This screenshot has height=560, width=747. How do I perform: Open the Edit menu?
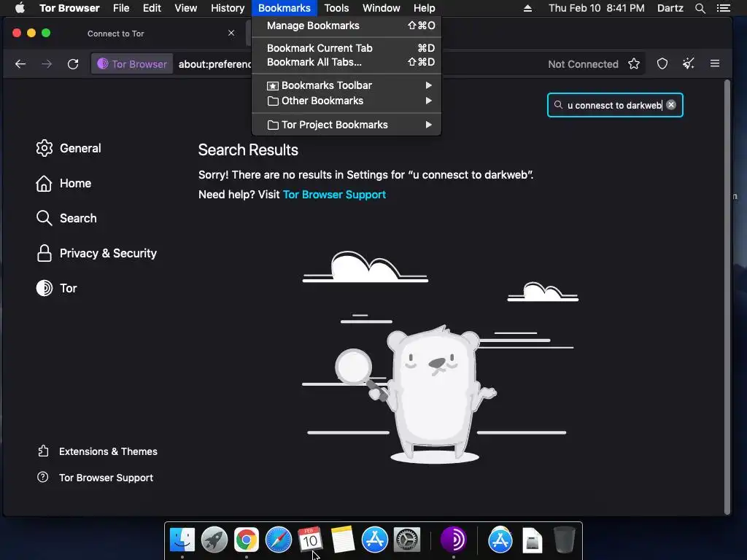coord(152,8)
